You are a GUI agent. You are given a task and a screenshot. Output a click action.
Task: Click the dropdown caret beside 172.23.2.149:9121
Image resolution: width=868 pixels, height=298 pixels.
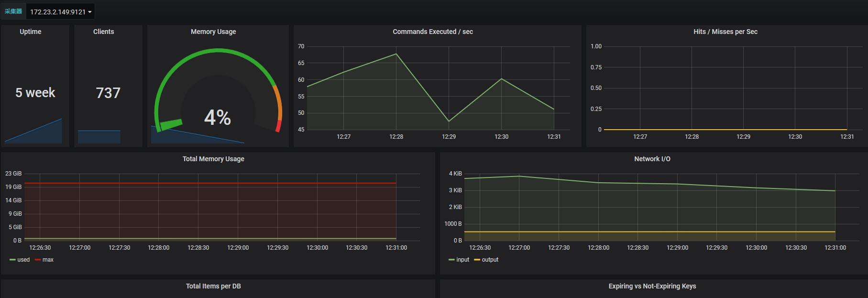(x=90, y=12)
